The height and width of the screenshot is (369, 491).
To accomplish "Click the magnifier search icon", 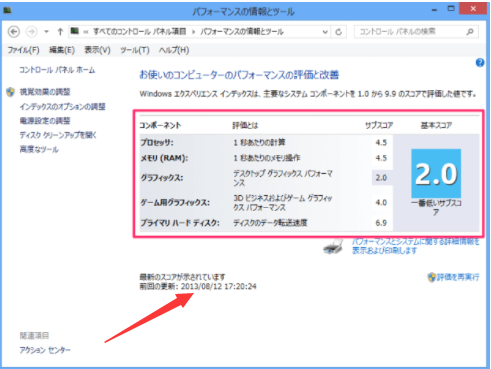I will 470,32.
